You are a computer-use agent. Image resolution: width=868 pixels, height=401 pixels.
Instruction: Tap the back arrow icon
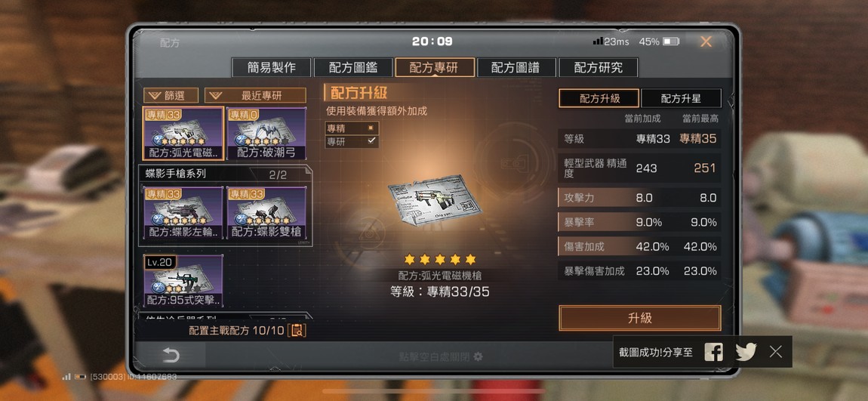click(171, 355)
